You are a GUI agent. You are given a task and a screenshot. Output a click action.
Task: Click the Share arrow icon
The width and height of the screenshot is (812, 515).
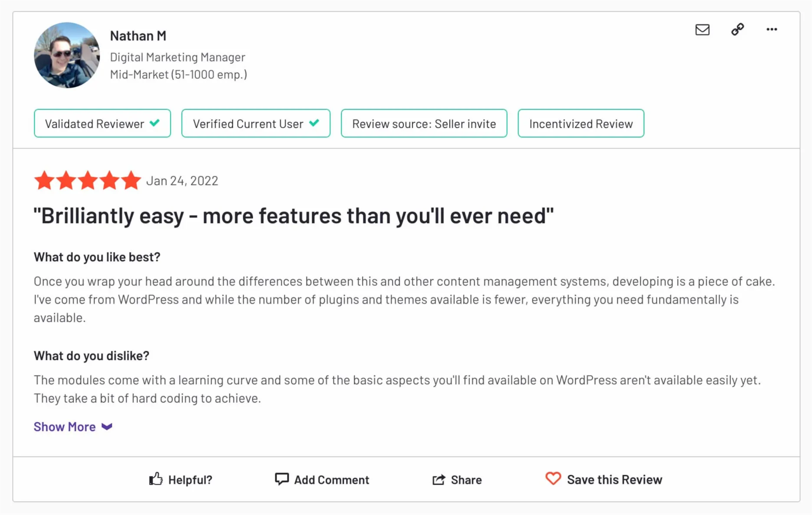(439, 479)
